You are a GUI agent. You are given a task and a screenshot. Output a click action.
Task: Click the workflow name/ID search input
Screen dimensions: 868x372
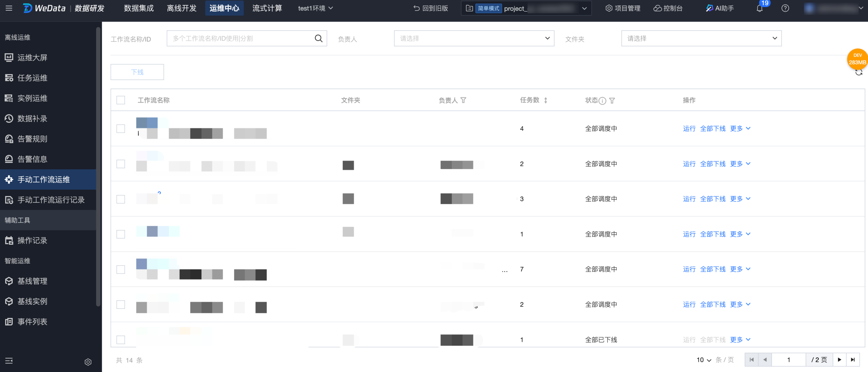[241, 38]
